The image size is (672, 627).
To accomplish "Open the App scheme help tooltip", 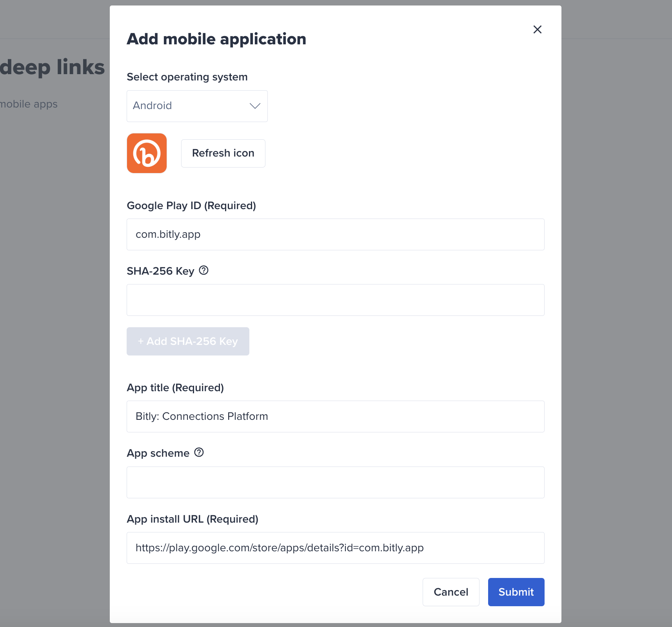I will click(x=199, y=452).
